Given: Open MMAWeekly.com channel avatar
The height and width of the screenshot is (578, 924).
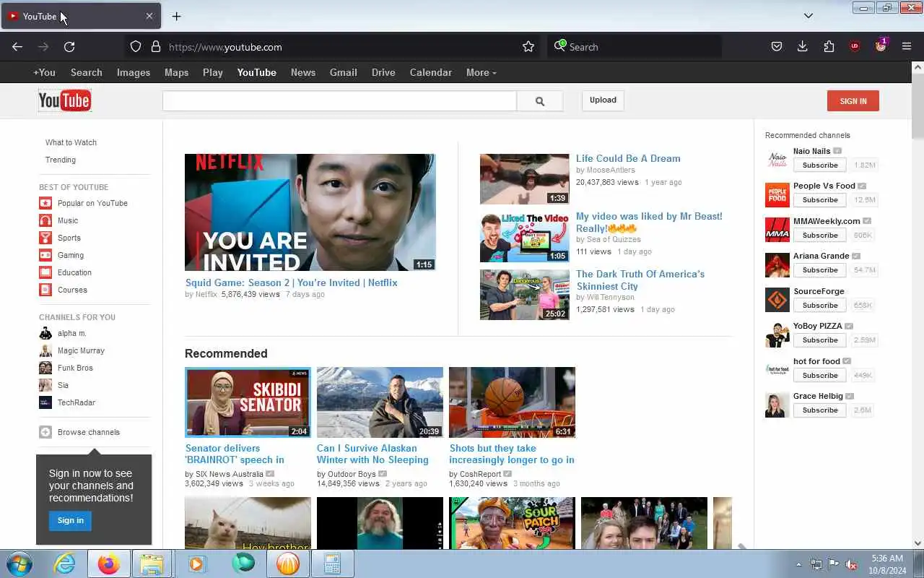Looking at the screenshot, I should click(777, 230).
